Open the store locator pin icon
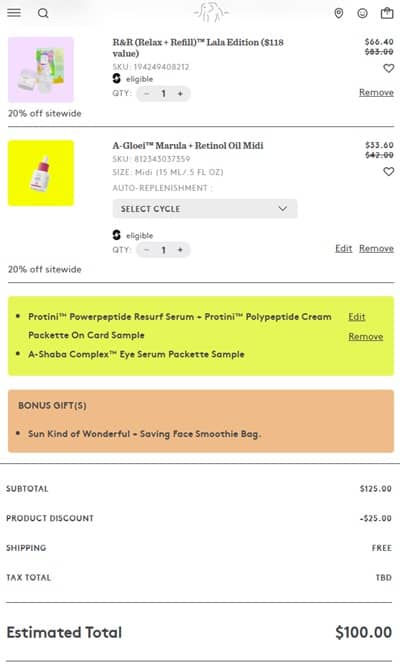Image resolution: width=400 pixels, height=668 pixels. tap(339, 14)
